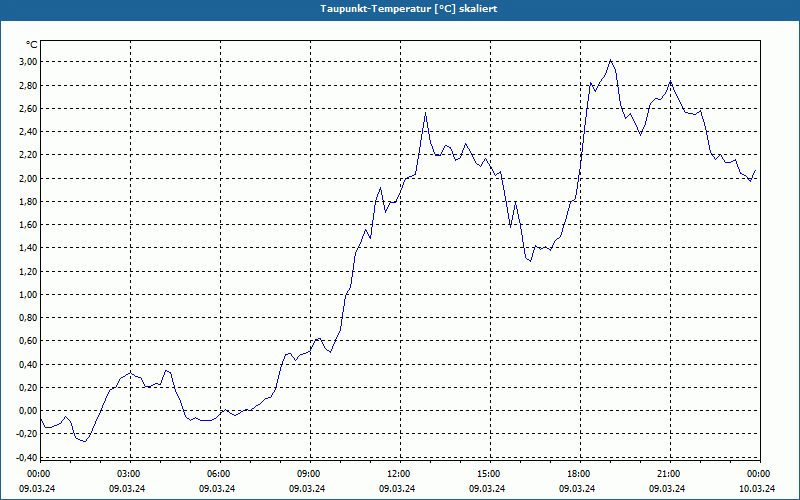The height and width of the screenshot is (500, 800).
Task: Click the negative -0,20 y-axis label
Action: [x=27, y=434]
